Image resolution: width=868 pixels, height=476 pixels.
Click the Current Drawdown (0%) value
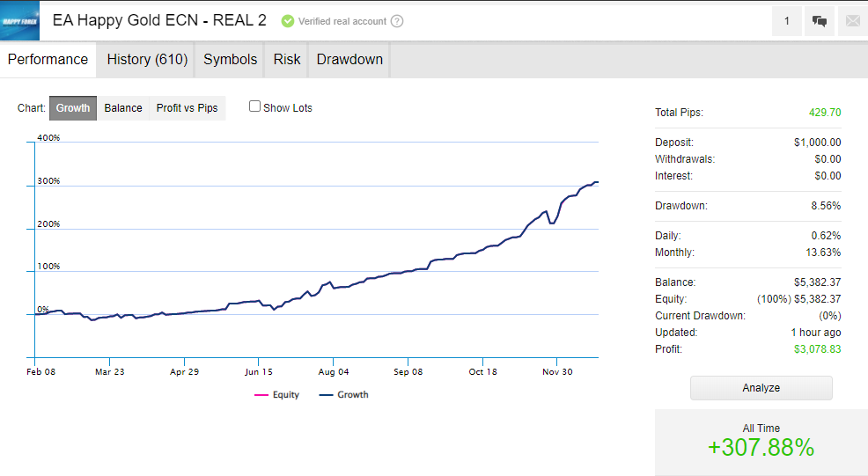point(830,316)
